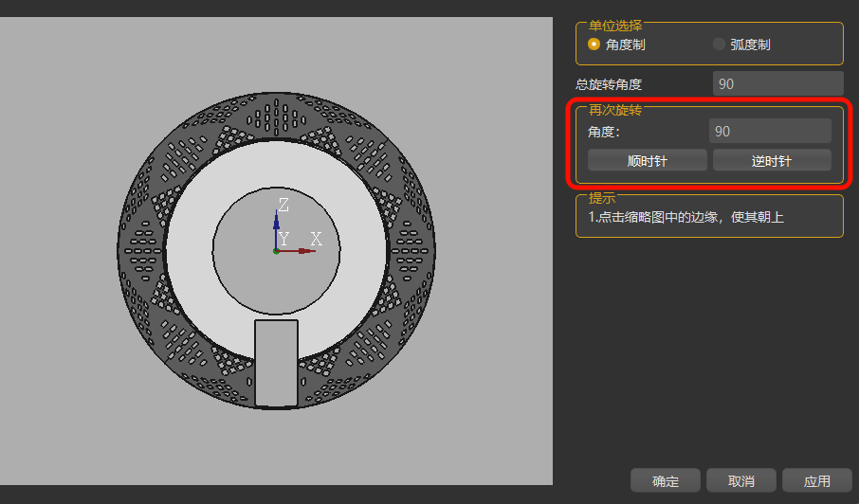The width and height of the screenshot is (859, 504).
Task: Select the rectangular slot at ring bottom
Action: coord(276,362)
